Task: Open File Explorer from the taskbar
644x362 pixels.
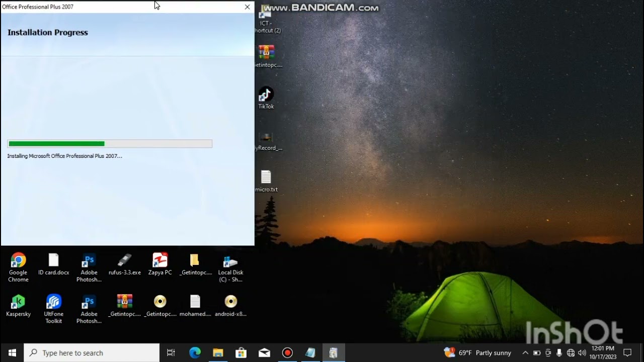Action: coord(218,353)
